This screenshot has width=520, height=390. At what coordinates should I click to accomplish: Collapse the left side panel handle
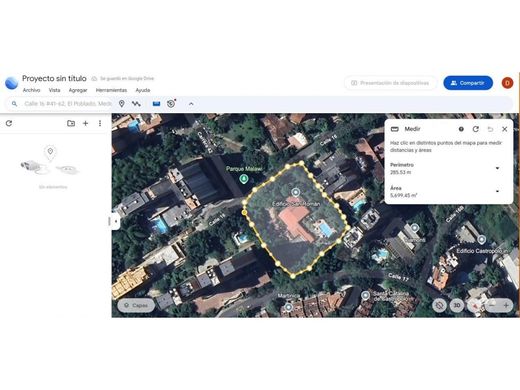[115, 221]
